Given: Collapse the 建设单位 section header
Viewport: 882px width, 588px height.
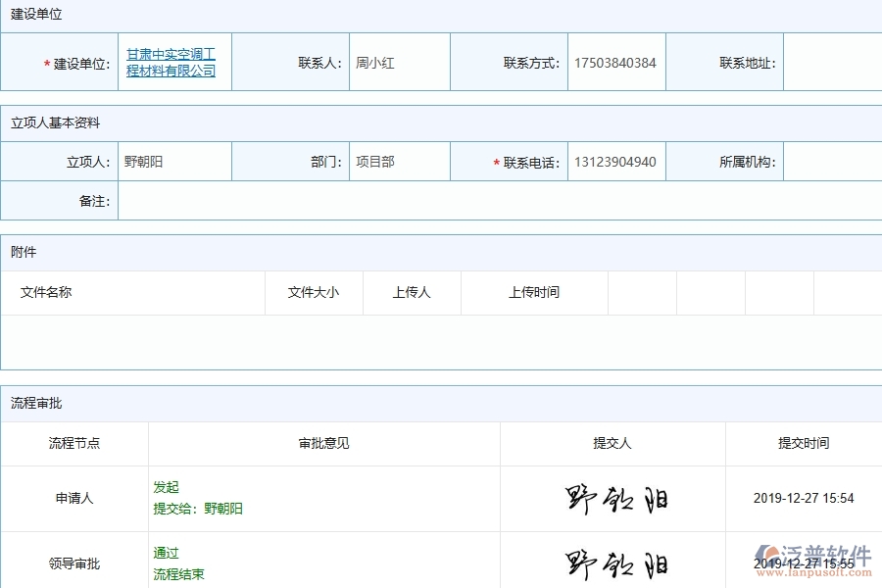Looking at the screenshot, I should coord(34,14).
